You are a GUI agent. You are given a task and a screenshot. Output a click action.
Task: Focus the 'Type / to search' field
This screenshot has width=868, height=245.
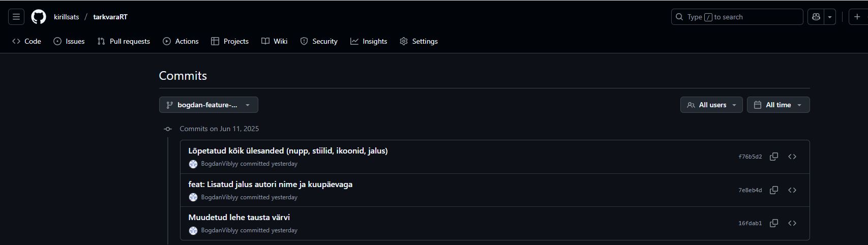(737, 17)
